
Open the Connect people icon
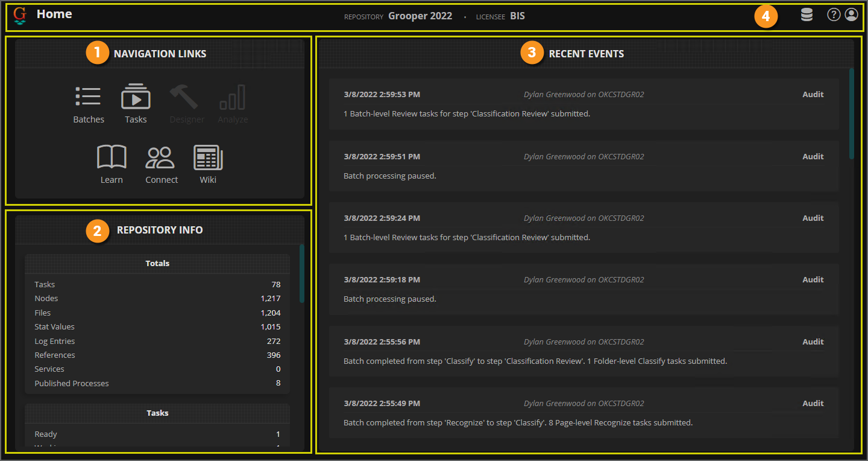[161, 157]
